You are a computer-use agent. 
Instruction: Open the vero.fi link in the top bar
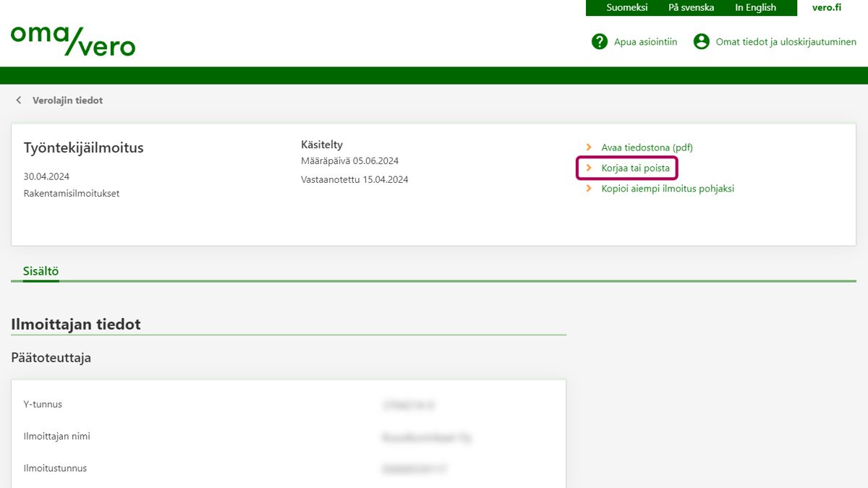click(826, 8)
